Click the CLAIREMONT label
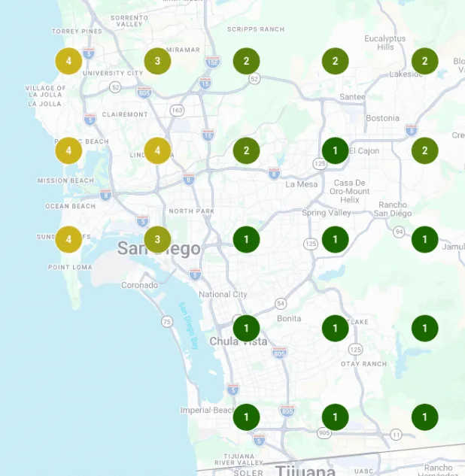The height and width of the screenshot is (476, 465). pos(125,114)
